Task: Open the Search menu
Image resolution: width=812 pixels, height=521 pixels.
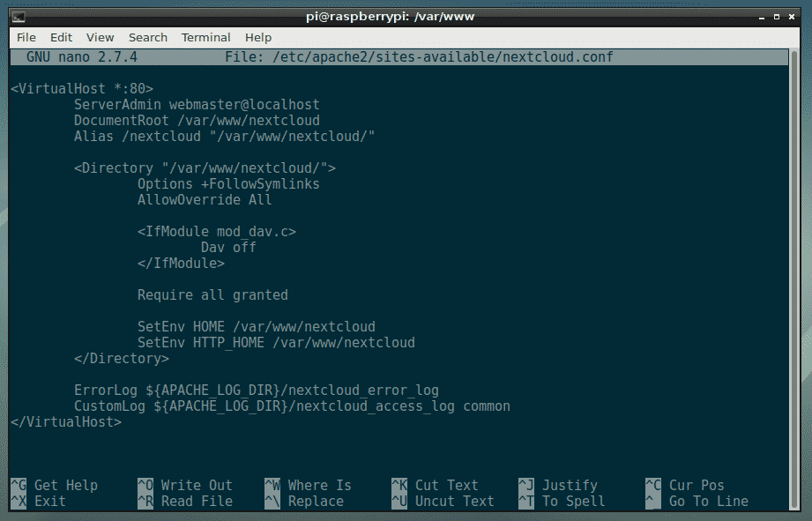Action: pos(147,37)
